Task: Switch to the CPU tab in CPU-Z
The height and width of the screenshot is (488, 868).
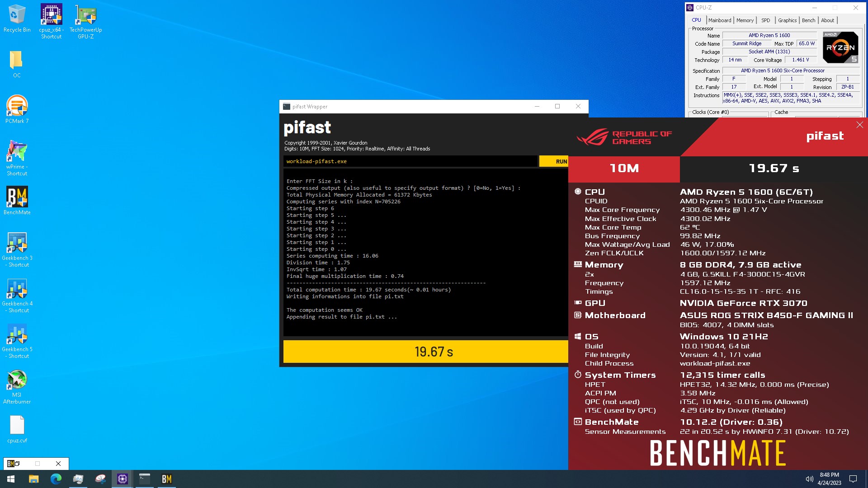Action: click(696, 20)
